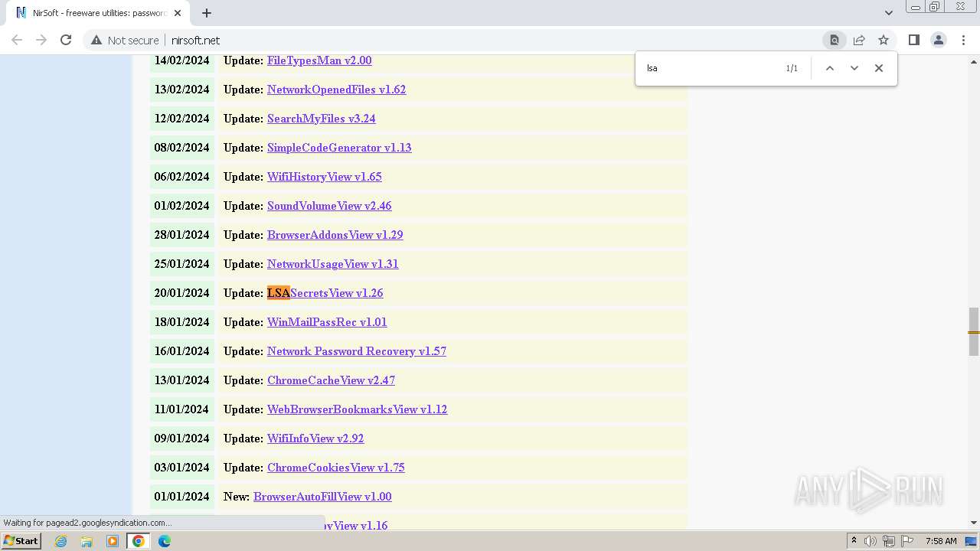Image resolution: width=980 pixels, height=551 pixels.
Task: Click the find-in-page search icon in address bar
Action: point(835,40)
